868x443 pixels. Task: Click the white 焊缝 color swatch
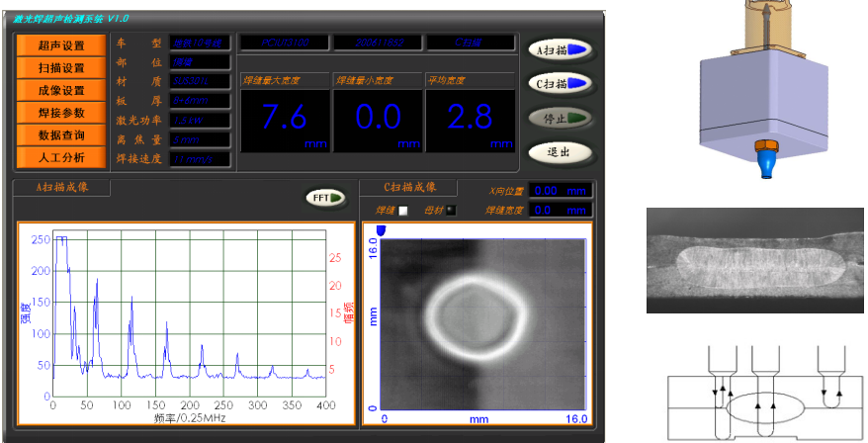tap(403, 210)
